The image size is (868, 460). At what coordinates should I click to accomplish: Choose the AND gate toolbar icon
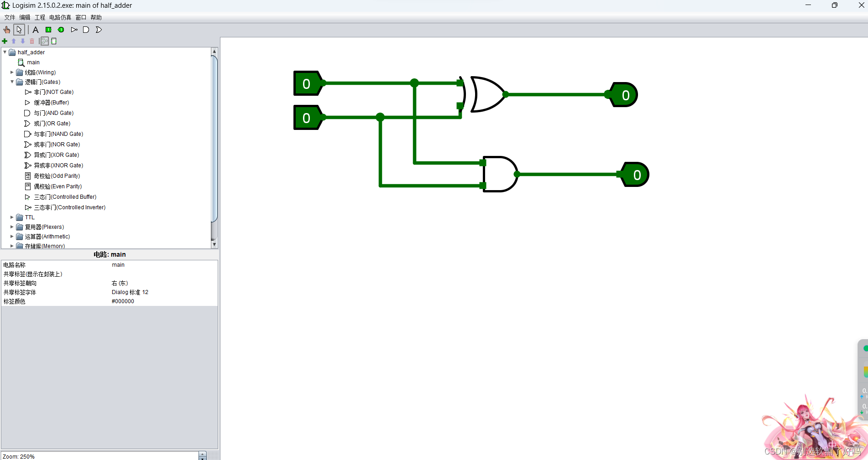[86, 30]
